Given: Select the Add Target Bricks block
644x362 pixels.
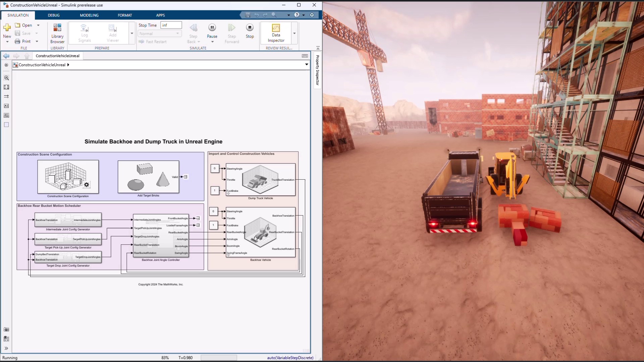Looking at the screenshot, I should [148, 177].
